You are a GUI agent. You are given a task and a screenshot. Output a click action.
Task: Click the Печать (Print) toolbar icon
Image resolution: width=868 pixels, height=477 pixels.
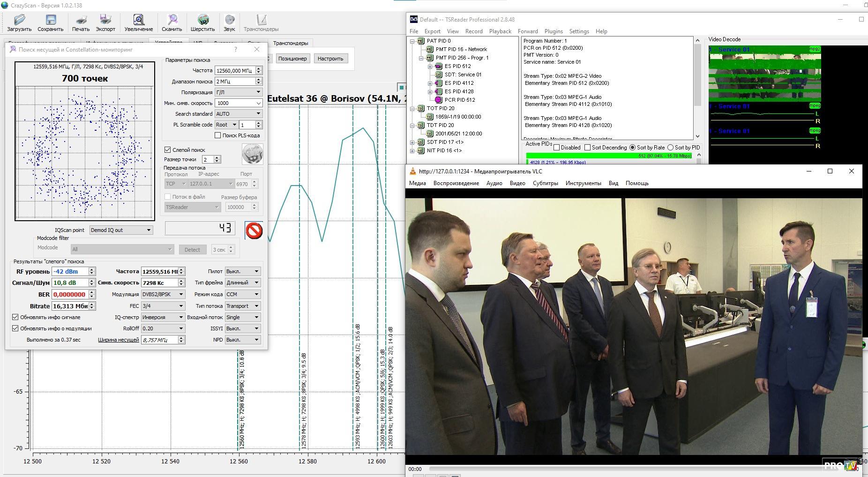(x=81, y=20)
